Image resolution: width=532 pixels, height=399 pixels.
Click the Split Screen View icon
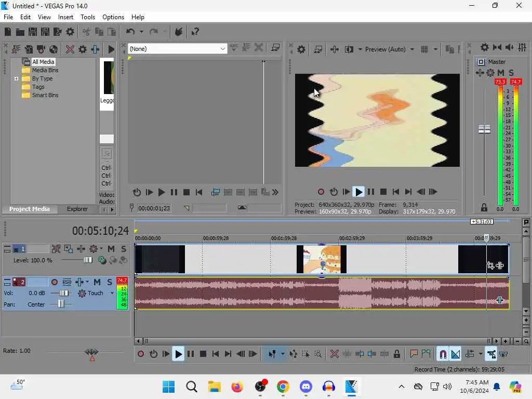point(349,49)
